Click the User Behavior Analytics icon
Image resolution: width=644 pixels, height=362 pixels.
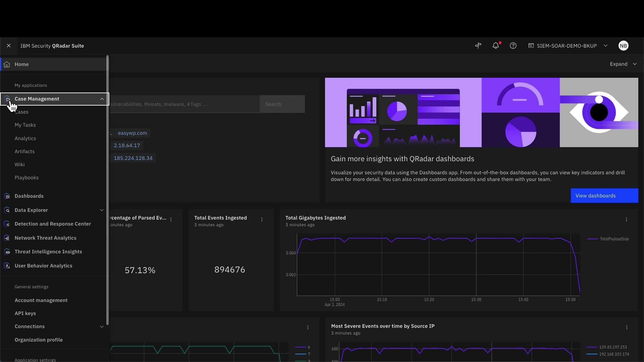[x=7, y=266]
